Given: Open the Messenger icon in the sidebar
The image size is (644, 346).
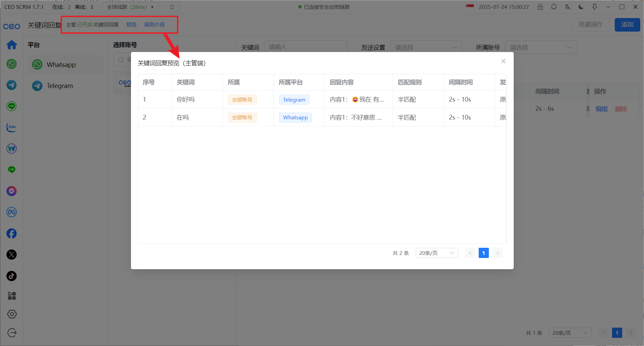Looking at the screenshot, I should pos(12,191).
